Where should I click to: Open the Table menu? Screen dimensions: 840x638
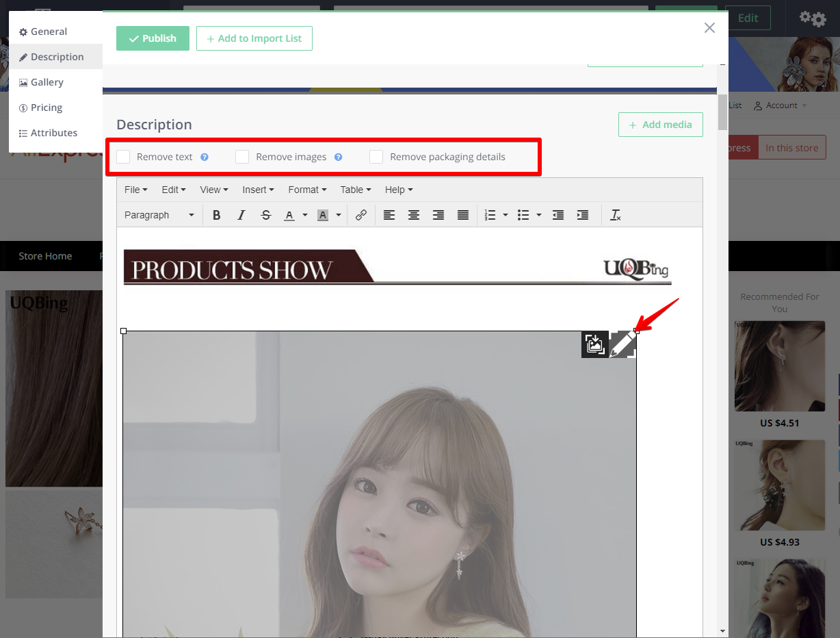click(356, 190)
